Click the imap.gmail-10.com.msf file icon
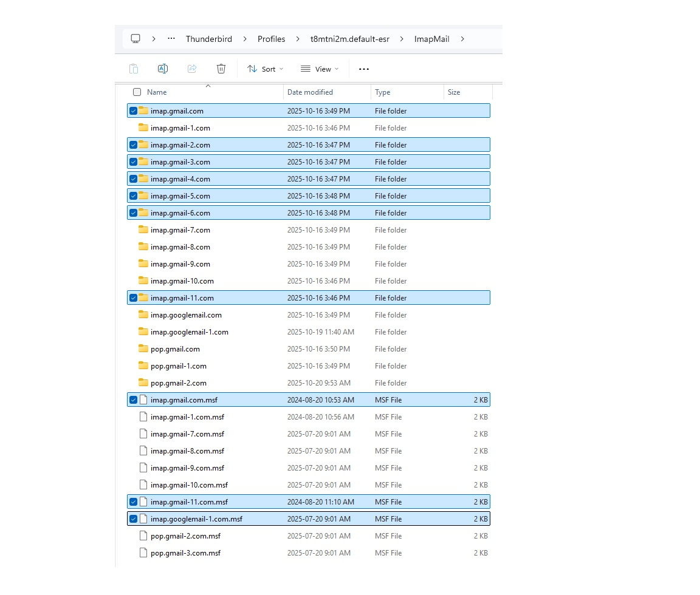The width and height of the screenshot is (700, 595). click(x=143, y=485)
